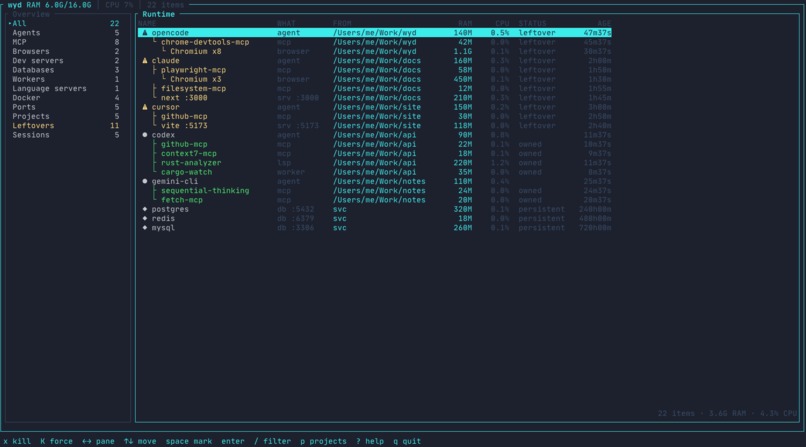Select the All category in Overview
This screenshot has width=806, height=447.
coord(64,23)
